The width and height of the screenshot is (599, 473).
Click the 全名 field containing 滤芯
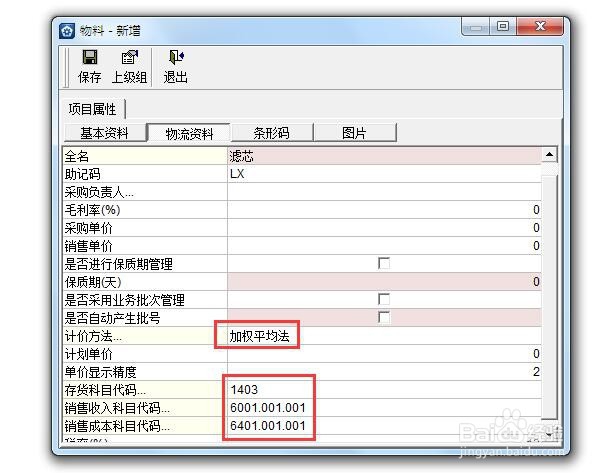pos(384,156)
